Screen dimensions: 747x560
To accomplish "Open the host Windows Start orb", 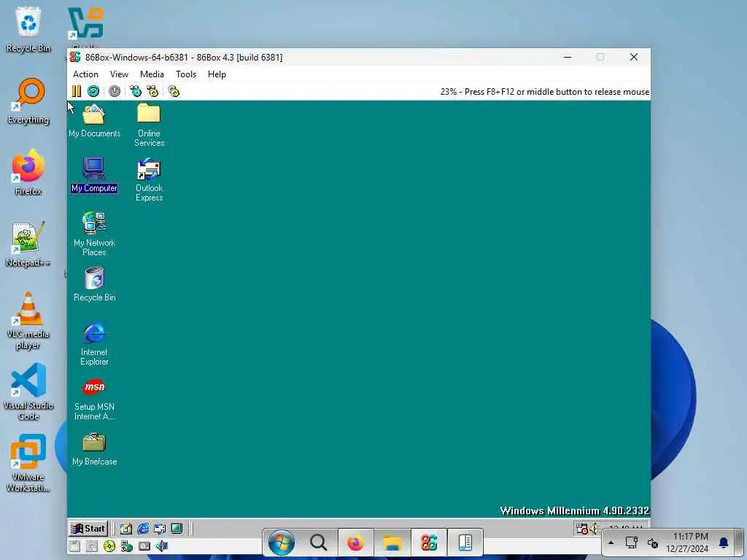I will 282,542.
